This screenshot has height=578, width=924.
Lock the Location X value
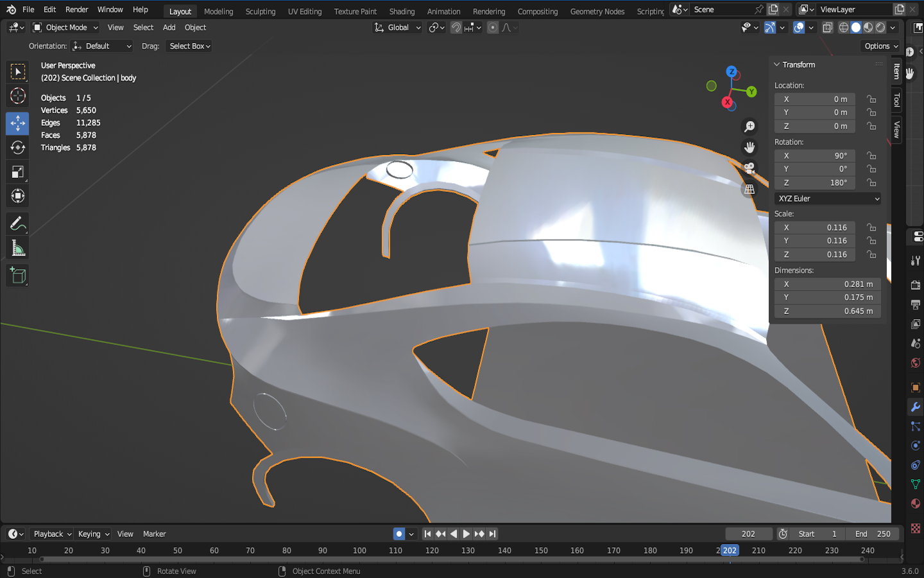[871, 100]
